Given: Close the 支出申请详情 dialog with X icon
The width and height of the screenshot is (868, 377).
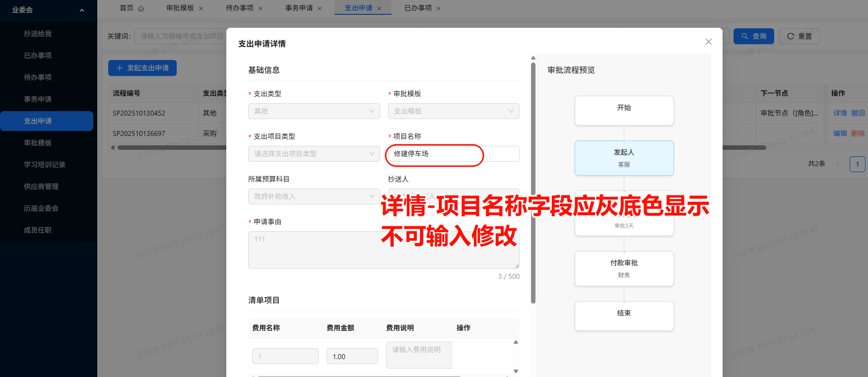Looking at the screenshot, I should click(x=709, y=42).
